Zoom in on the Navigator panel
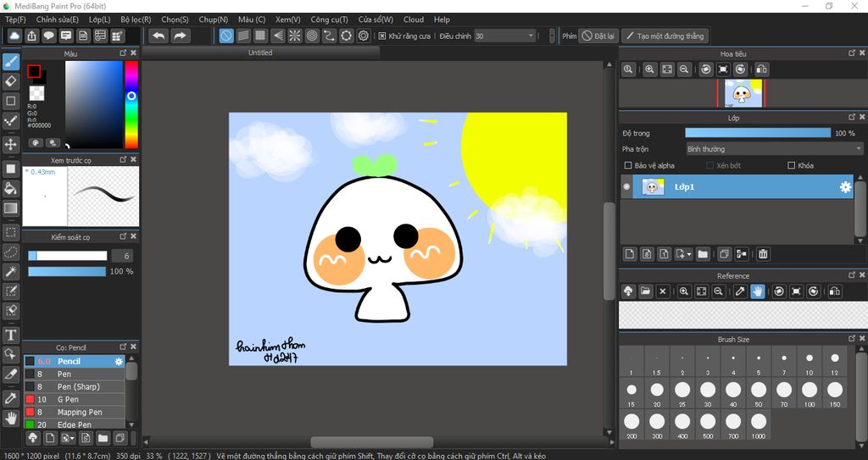868x460 pixels. coord(649,69)
